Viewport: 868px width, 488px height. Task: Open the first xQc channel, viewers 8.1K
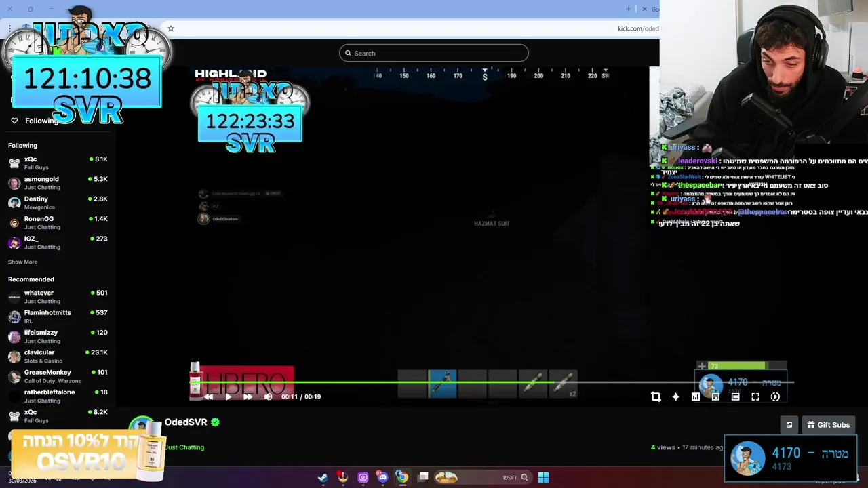point(58,163)
